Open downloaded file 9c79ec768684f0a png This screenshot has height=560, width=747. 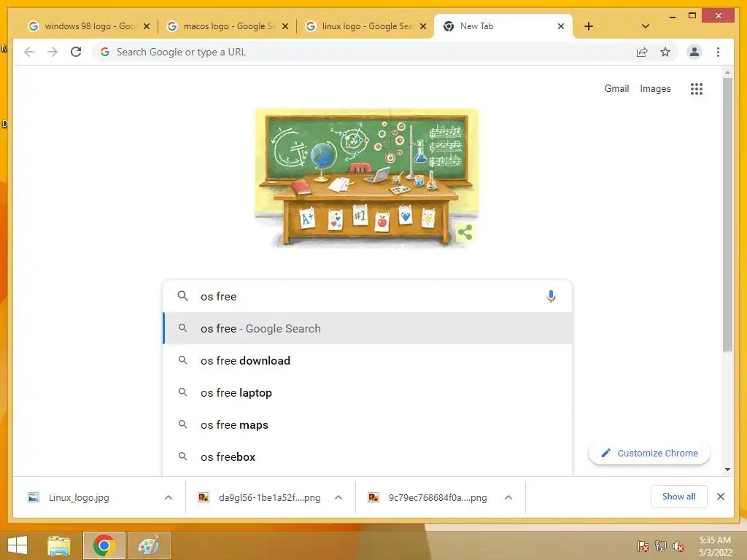point(438,497)
